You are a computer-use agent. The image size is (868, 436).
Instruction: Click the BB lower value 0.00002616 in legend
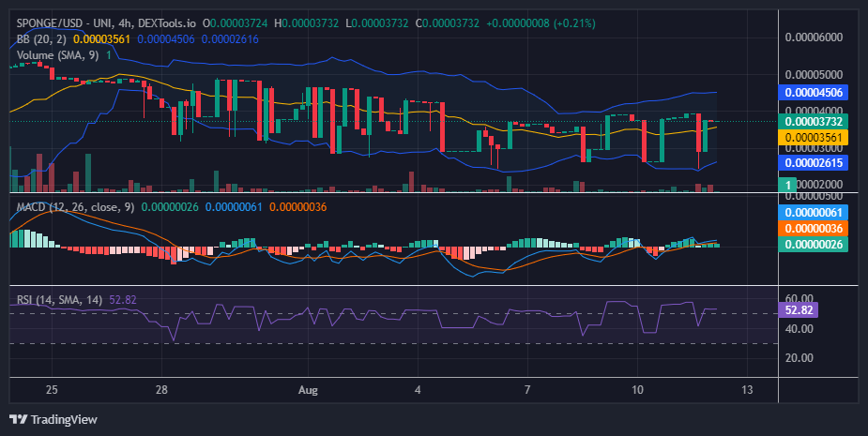230,39
